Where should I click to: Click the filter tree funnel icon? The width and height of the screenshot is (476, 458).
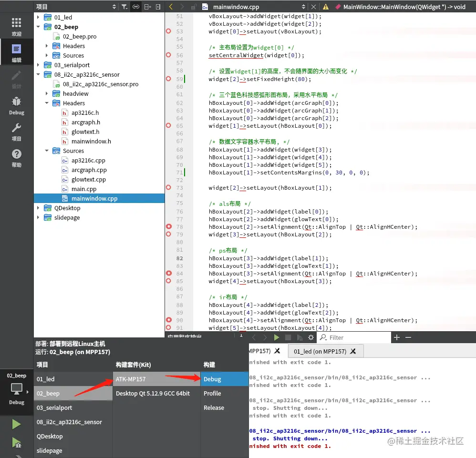pos(124,7)
